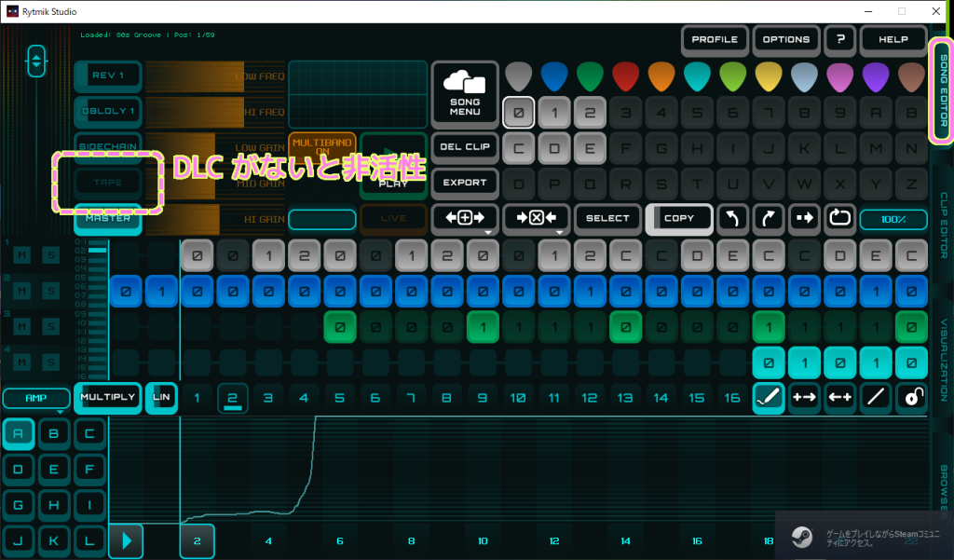
Task: Solo track 1 with S button
Action: [x=51, y=255]
